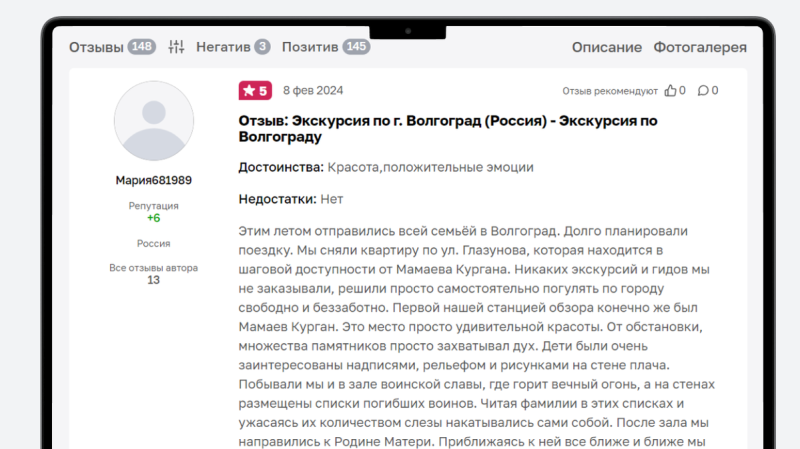Viewport: 800px width, 449px height.
Task: Click the Все отзывы автора link
Action: click(x=154, y=268)
